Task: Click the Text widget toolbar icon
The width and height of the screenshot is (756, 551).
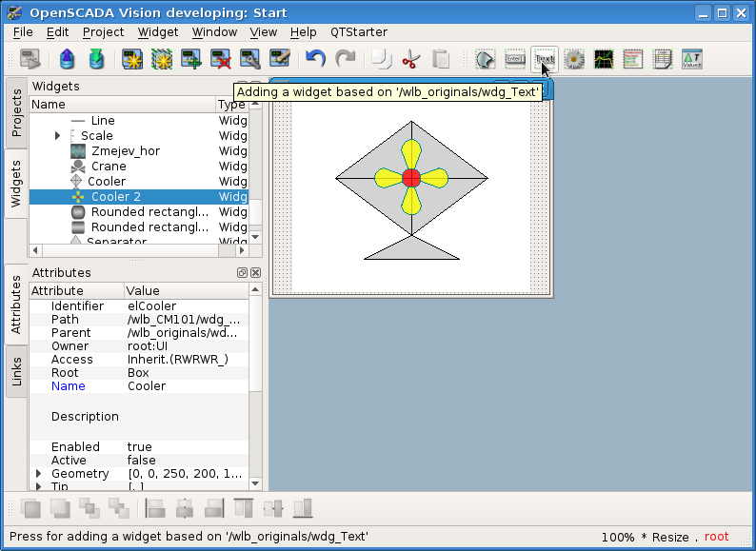Action: pyautogui.click(x=545, y=59)
